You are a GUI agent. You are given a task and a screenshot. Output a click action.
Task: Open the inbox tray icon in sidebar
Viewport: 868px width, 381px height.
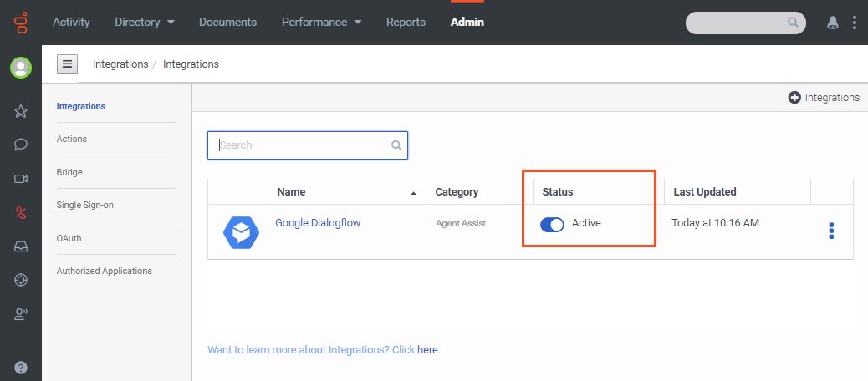tap(20, 246)
